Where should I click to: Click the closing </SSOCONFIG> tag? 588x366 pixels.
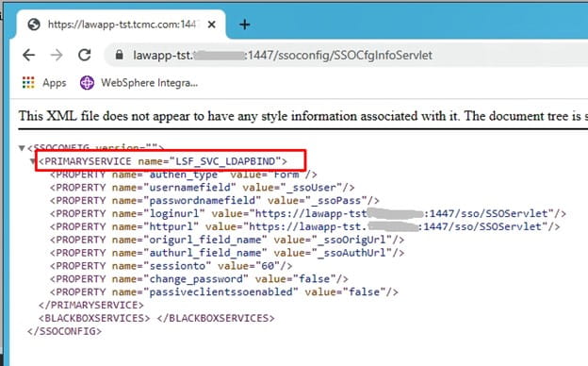64,331
